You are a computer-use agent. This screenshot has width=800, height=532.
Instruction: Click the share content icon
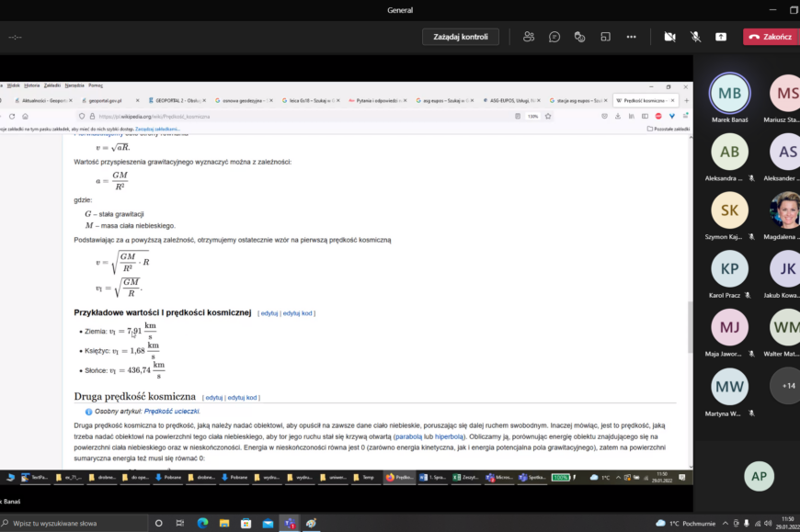point(721,37)
